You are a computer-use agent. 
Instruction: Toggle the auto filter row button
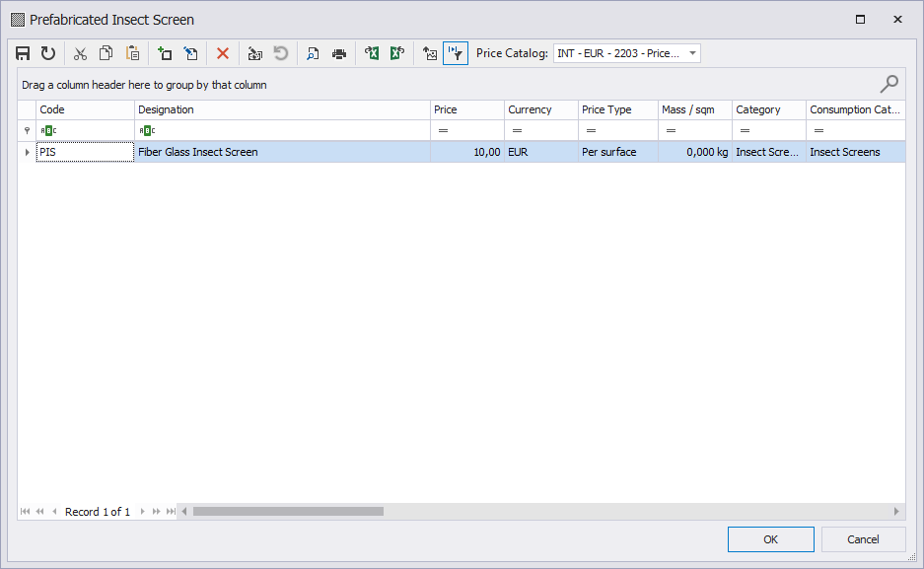(455, 53)
